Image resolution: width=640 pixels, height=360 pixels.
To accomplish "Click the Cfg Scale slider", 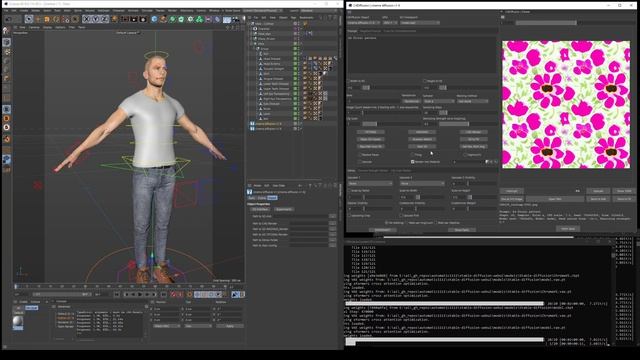I will 390,124.
